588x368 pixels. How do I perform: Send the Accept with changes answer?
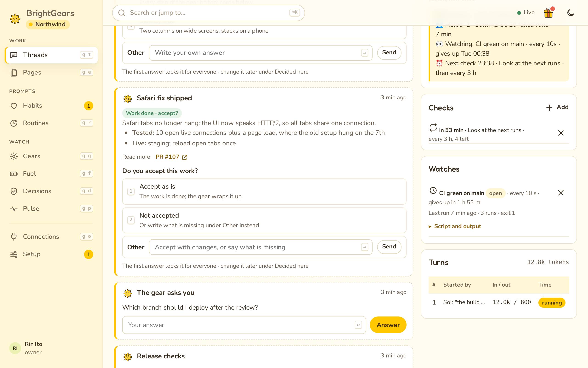click(x=389, y=247)
